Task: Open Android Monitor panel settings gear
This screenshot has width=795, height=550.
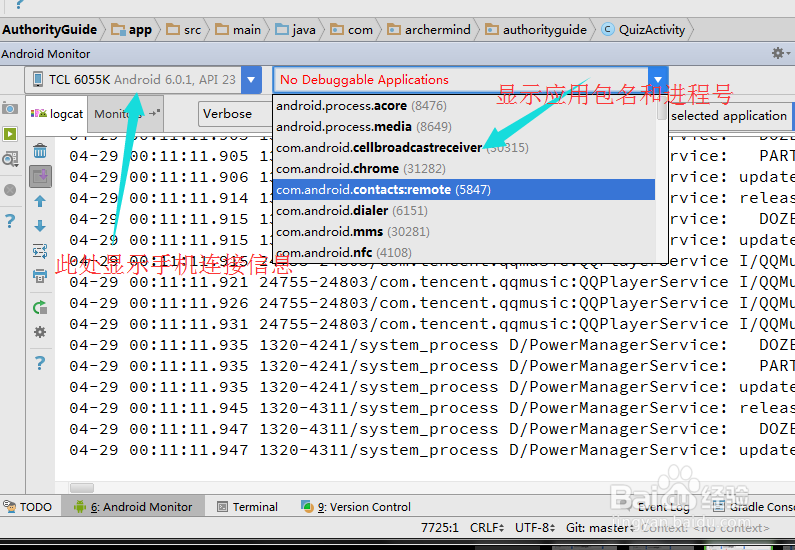Action: point(778,53)
